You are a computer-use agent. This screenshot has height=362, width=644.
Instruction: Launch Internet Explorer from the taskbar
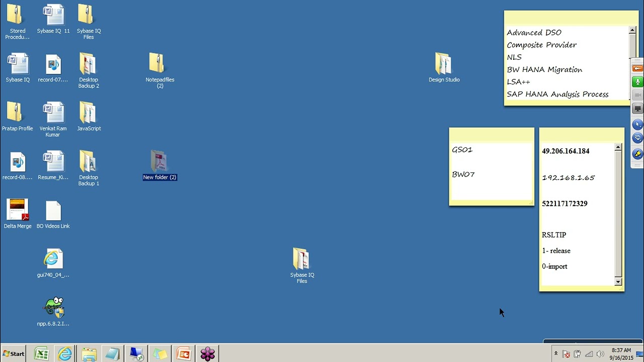point(65,354)
